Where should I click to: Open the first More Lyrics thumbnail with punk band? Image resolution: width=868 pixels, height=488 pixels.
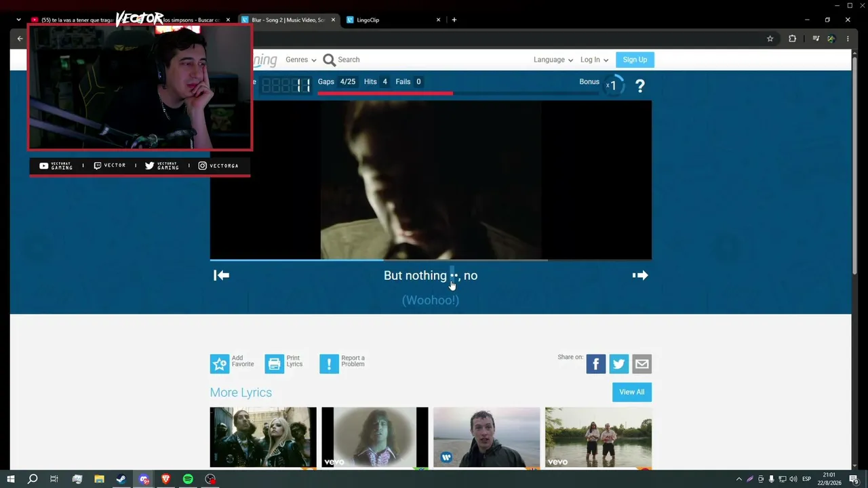[x=263, y=437]
